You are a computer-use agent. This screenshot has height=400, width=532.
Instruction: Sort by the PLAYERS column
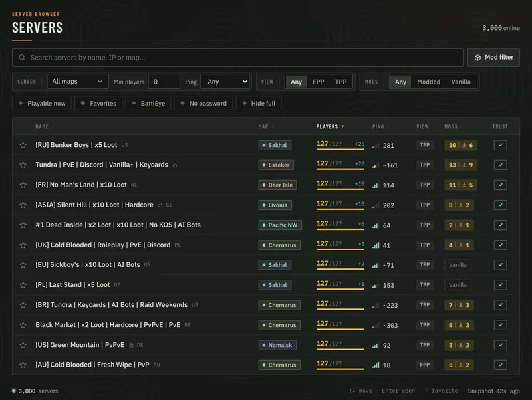tap(330, 126)
